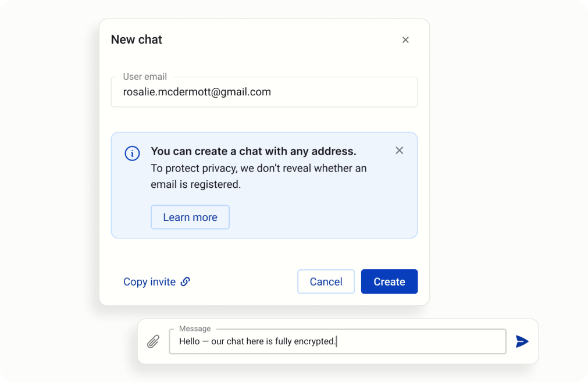Viewport: 588px width, 382px height.
Task: Send the message with the arrow icon
Action: [x=522, y=341]
